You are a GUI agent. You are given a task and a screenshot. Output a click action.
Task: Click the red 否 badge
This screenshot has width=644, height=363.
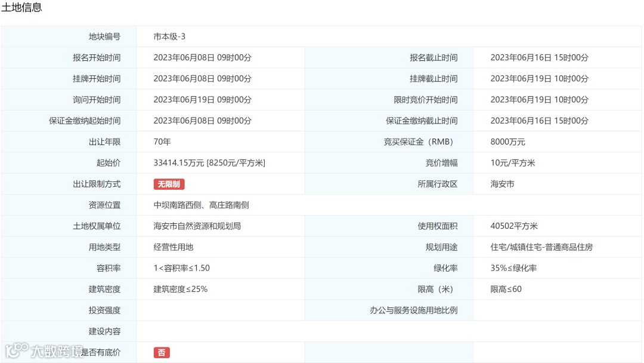pyautogui.click(x=162, y=352)
